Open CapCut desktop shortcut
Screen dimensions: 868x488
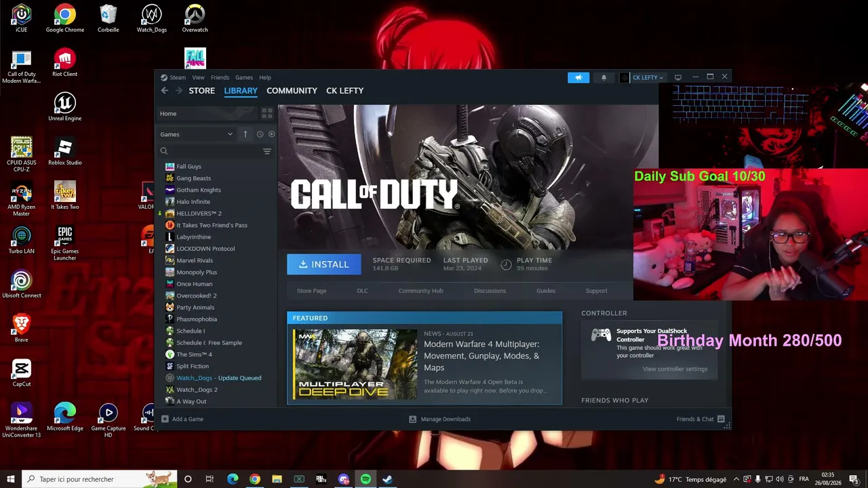click(x=22, y=372)
